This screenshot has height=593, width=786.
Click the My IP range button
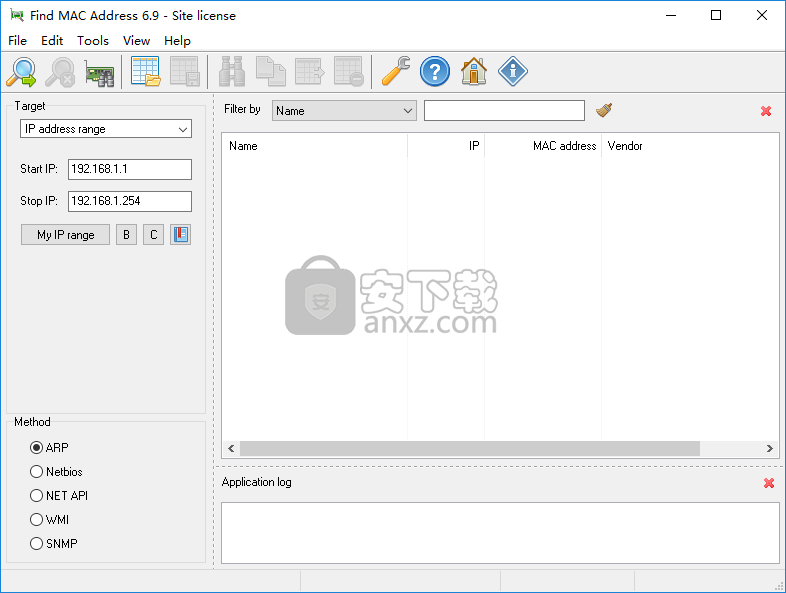[66, 235]
